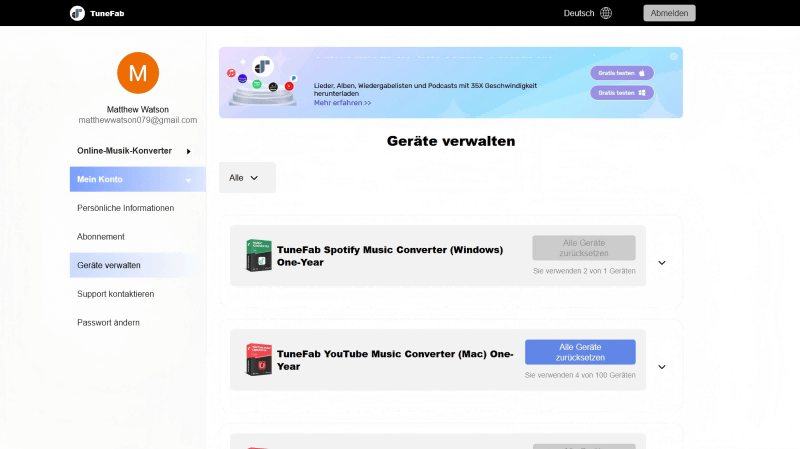Expand the Online-Musik-Konverter menu

coord(138,151)
